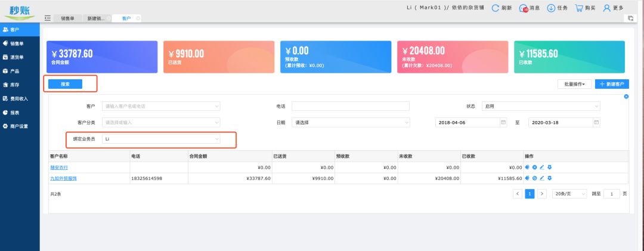Screen dimensions: 644x251
Task: Open the 客户分类 dropdown
Action: (x=161, y=122)
